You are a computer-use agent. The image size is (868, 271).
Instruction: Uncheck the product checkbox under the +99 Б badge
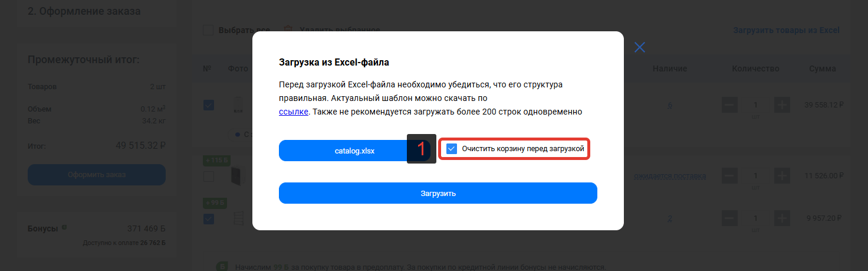(x=208, y=219)
